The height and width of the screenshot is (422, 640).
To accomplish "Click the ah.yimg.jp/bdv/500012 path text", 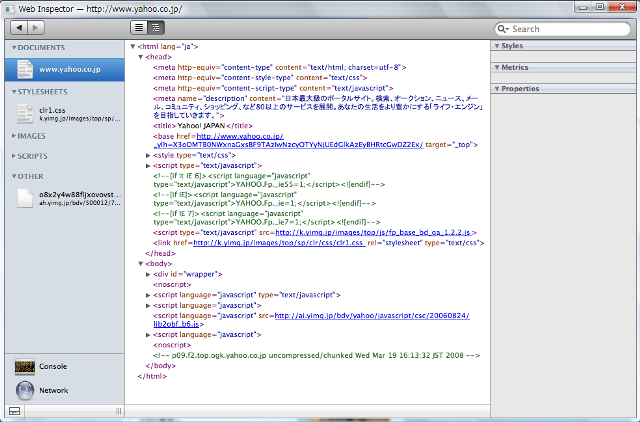I will pos(80,203).
